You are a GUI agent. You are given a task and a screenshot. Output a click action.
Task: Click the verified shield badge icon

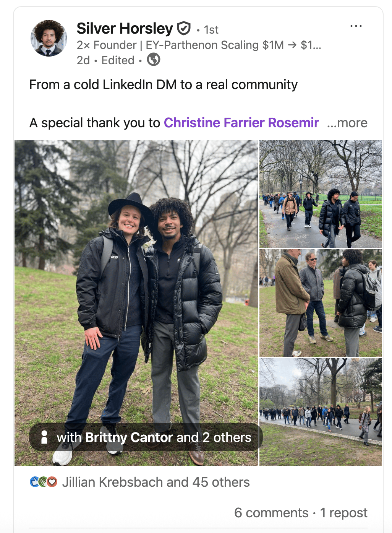[x=184, y=28]
